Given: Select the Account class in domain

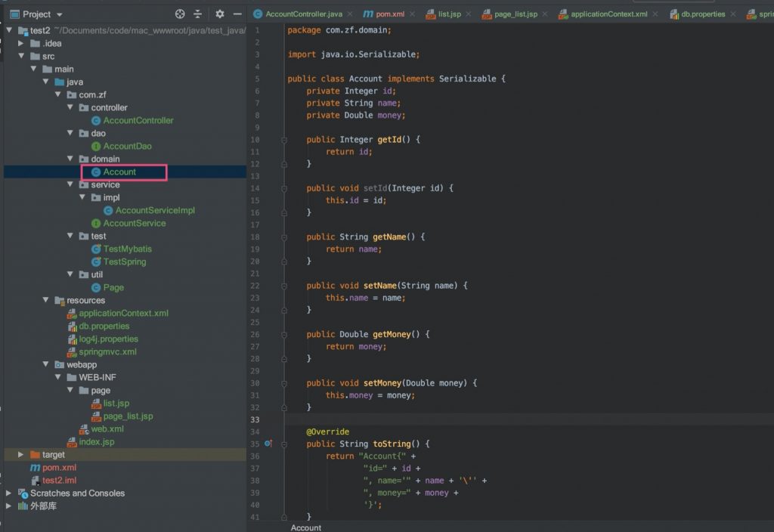Looking at the screenshot, I should [119, 172].
